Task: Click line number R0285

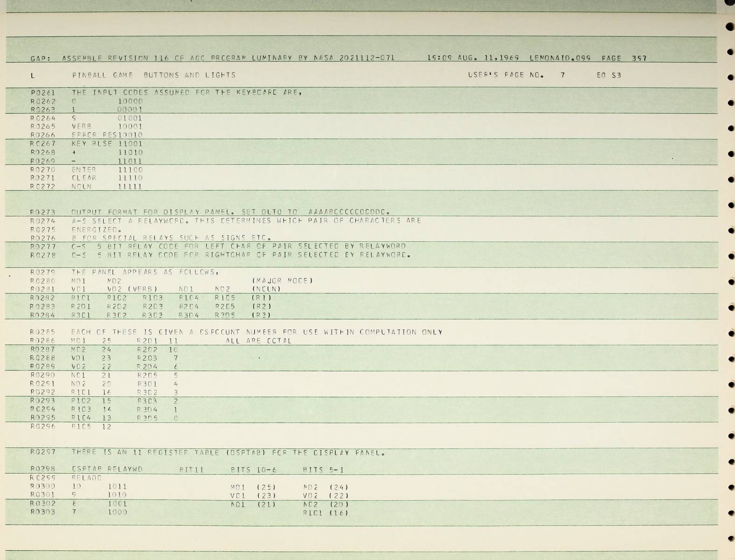Action: pyautogui.click(x=43, y=332)
